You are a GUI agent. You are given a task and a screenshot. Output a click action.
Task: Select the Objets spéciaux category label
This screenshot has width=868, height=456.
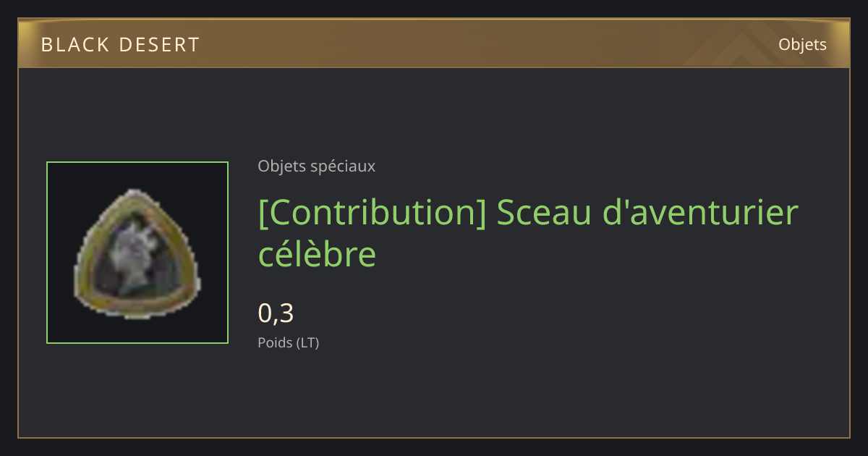pyautogui.click(x=316, y=166)
